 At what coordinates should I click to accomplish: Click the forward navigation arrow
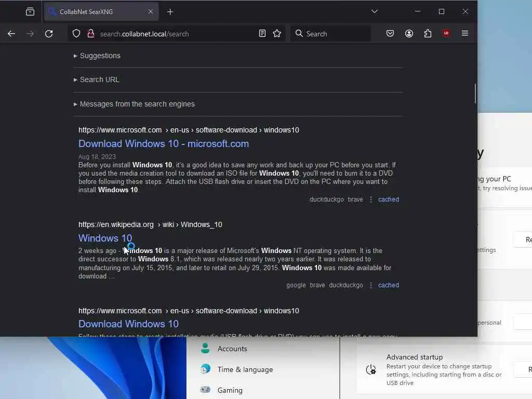[x=30, y=34]
